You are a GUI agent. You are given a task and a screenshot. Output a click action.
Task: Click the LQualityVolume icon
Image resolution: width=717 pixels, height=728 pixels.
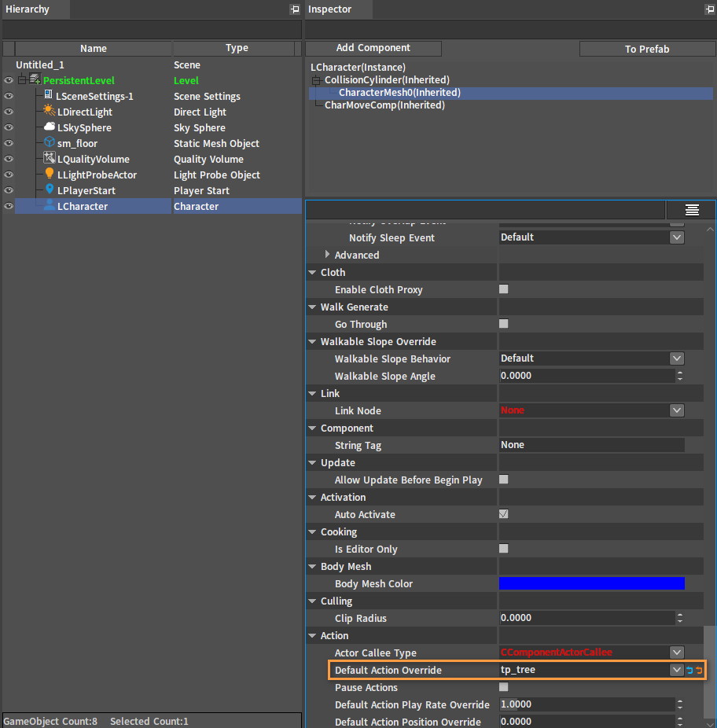point(50,158)
